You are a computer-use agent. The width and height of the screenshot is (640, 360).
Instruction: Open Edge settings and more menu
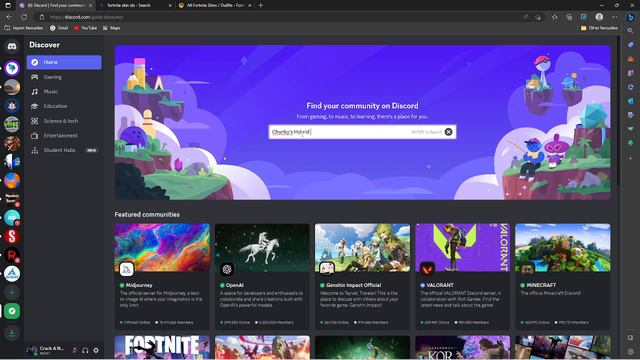[614, 17]
